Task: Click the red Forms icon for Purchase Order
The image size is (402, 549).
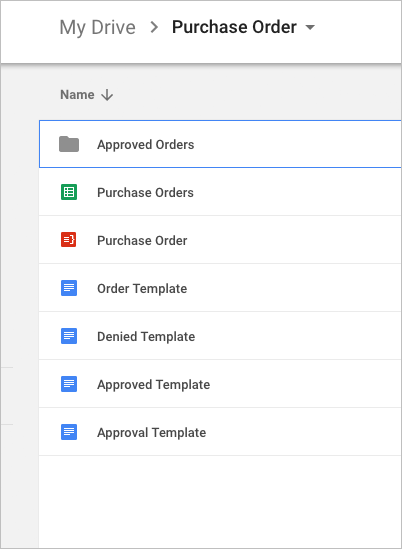Action: click(x=69, y=240)
